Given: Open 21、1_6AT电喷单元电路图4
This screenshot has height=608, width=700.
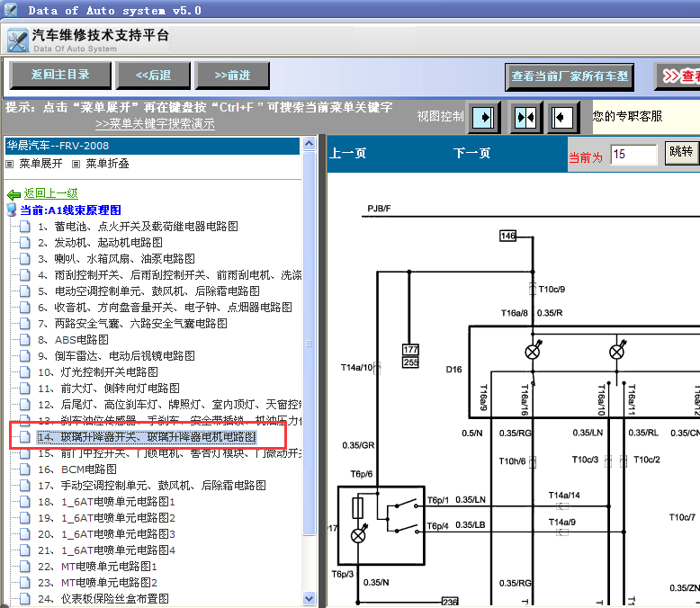Looking at the screenshot, I should (x=106, y=550).
